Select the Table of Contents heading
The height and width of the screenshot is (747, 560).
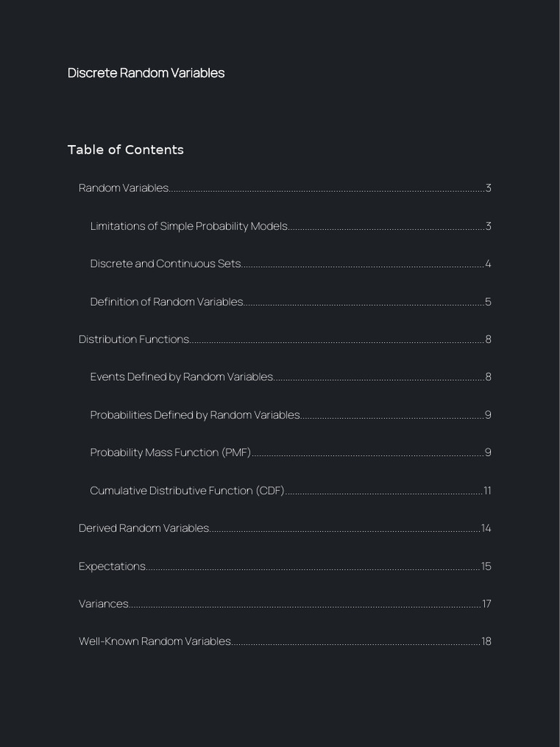click(125, 150)
